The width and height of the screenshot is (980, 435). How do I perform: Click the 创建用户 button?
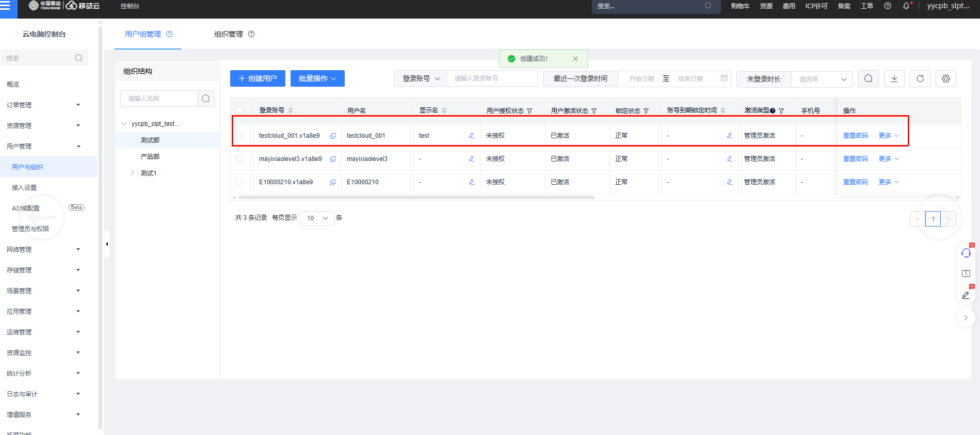[x=258, y=78]
